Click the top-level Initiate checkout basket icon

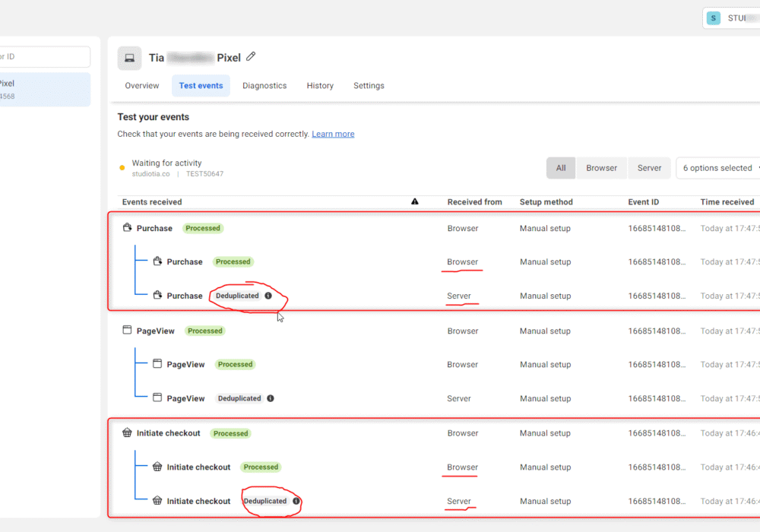(x=127, y=432)
